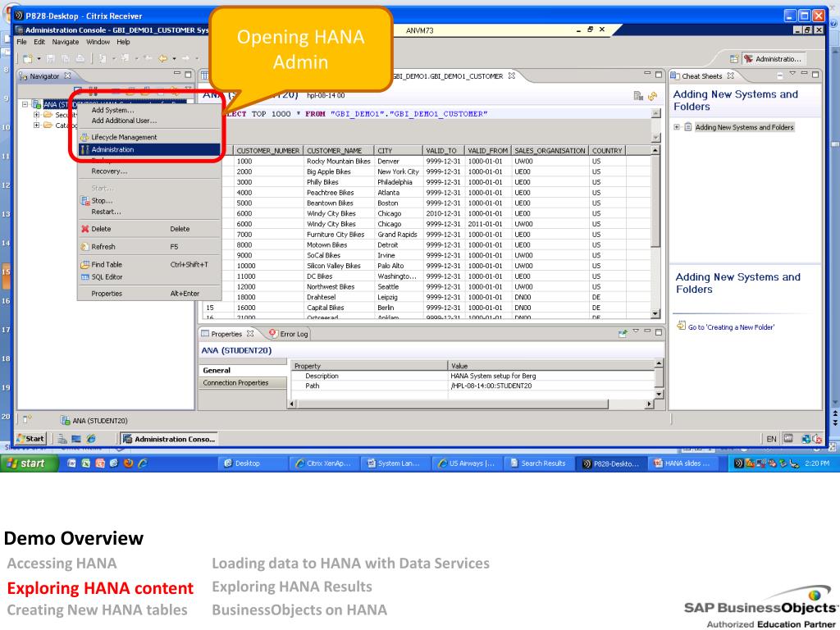
Task: Select the Administration perspective button
Action: pos(774,59)
